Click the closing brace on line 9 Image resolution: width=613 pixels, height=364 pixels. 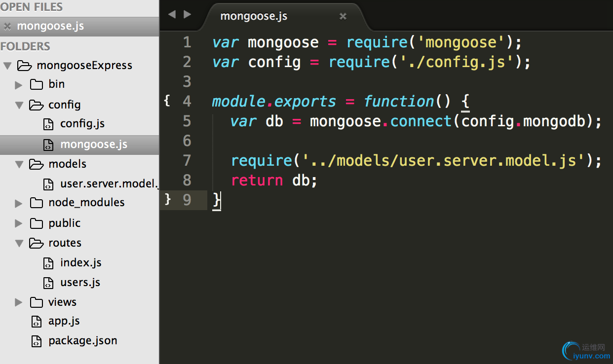point(216,200)
